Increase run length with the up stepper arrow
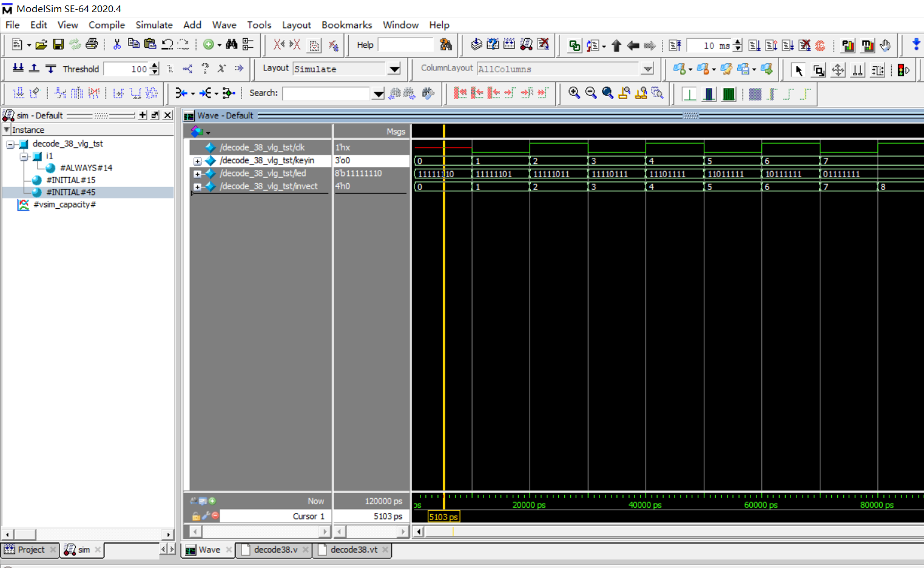The width and height of the screenshot is (924, 568). tap(738, 42)
